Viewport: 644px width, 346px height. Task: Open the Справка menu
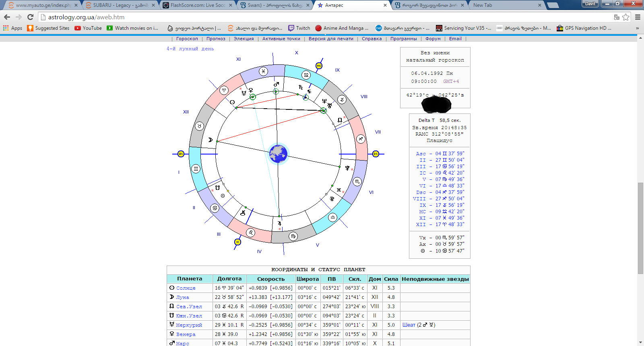[372, 39]
